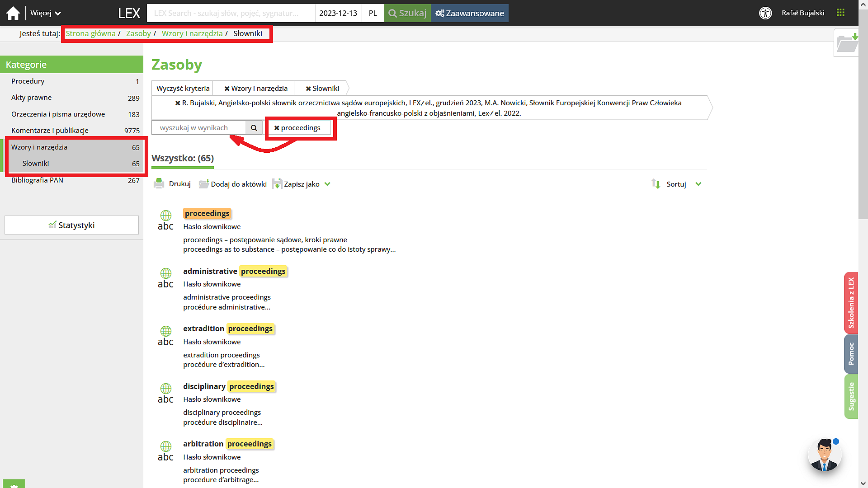Open the administrative proceedings entry
This screenshot has height=488, width=868.
235,271
